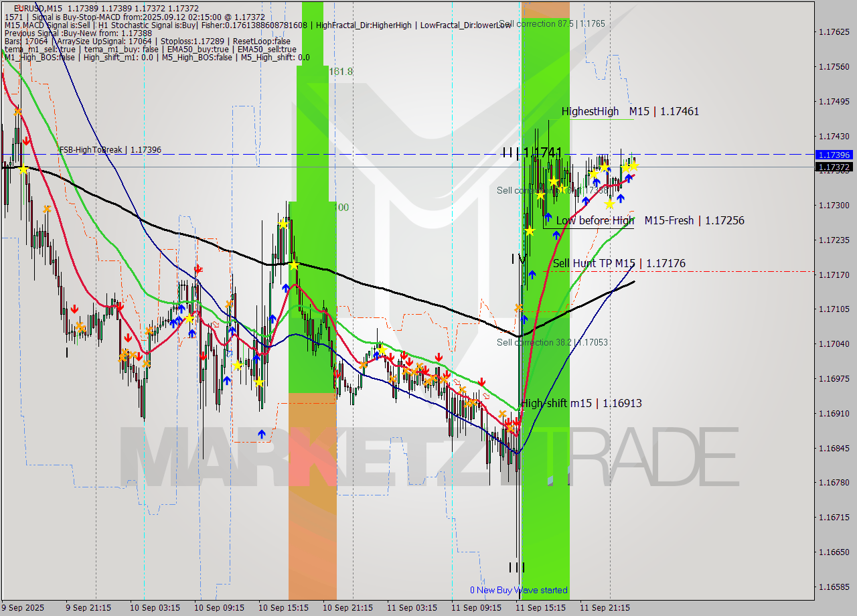
Task: Select the blue 1.17396 price tag on the axis
Action: (x=834, y=155)
